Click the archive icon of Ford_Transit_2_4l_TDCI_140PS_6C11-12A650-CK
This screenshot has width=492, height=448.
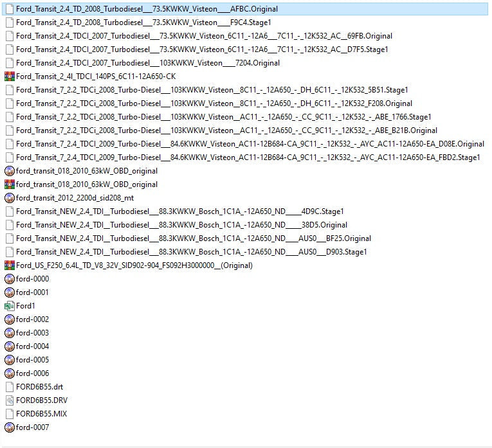pyautogui.click(x=9, y=76)
